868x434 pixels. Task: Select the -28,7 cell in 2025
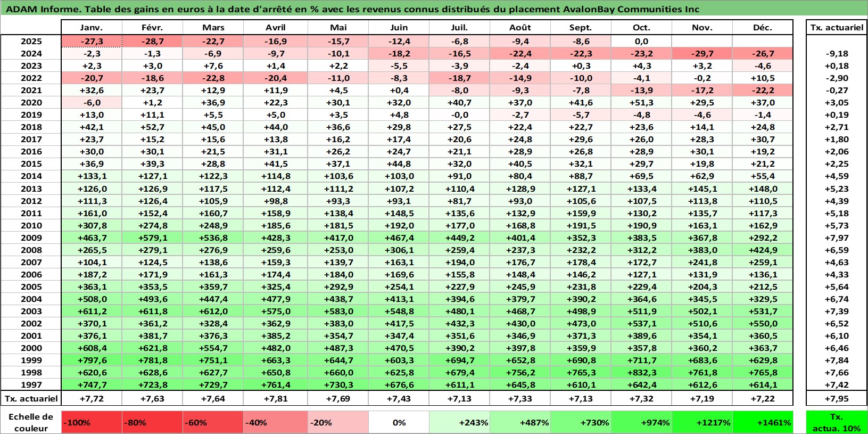[x=152, y=42]
